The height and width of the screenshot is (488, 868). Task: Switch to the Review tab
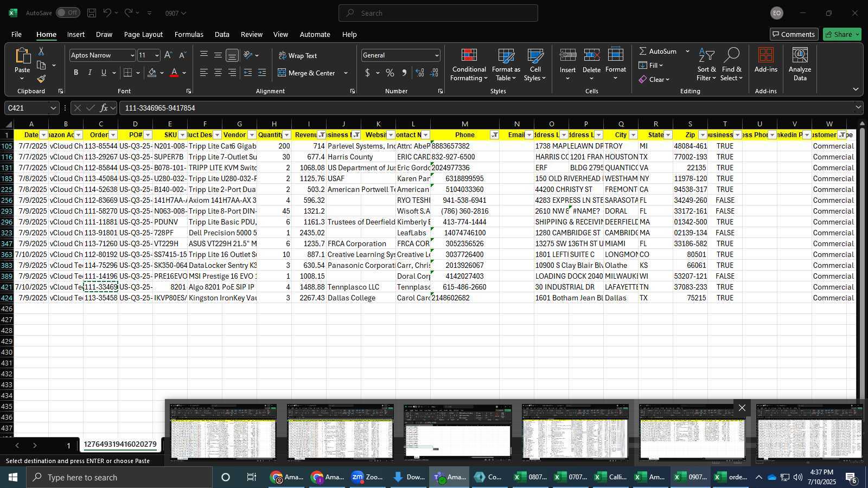point(252,34)
